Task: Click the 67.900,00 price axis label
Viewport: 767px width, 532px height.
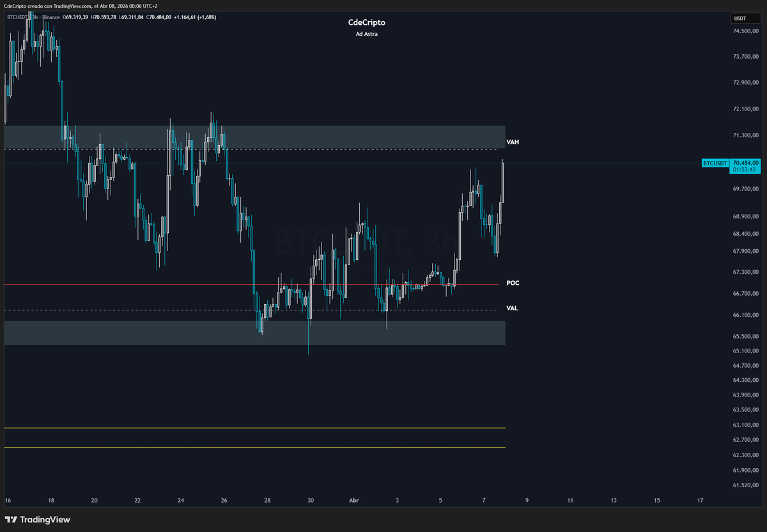Action: (745, 251)
